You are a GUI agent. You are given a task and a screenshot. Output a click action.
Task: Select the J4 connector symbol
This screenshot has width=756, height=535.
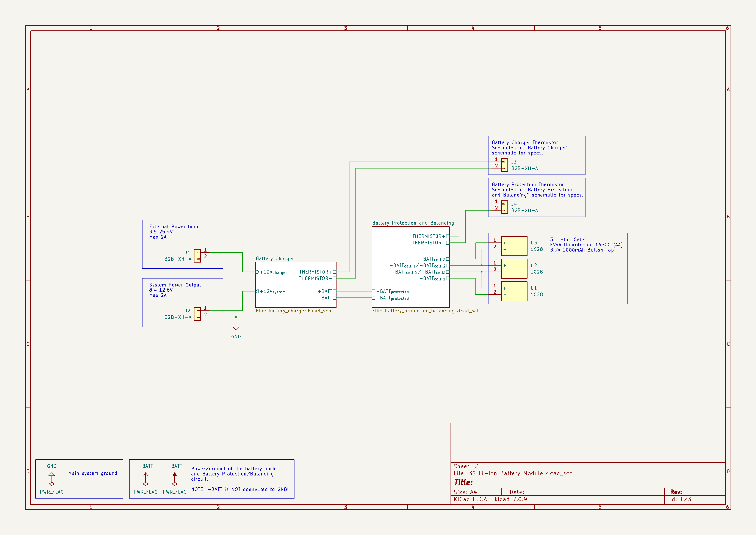click(x=504, y=207)
